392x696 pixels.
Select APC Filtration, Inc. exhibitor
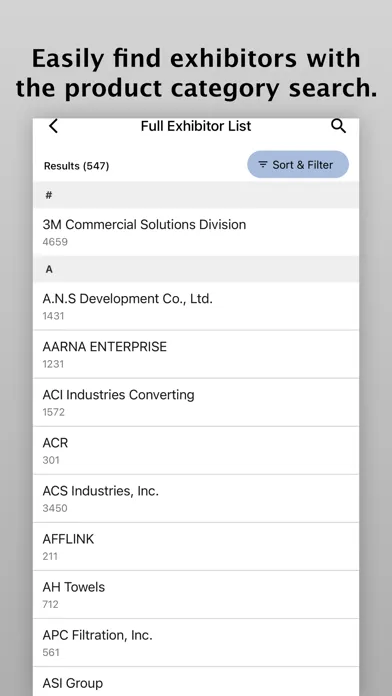point(196,643)
